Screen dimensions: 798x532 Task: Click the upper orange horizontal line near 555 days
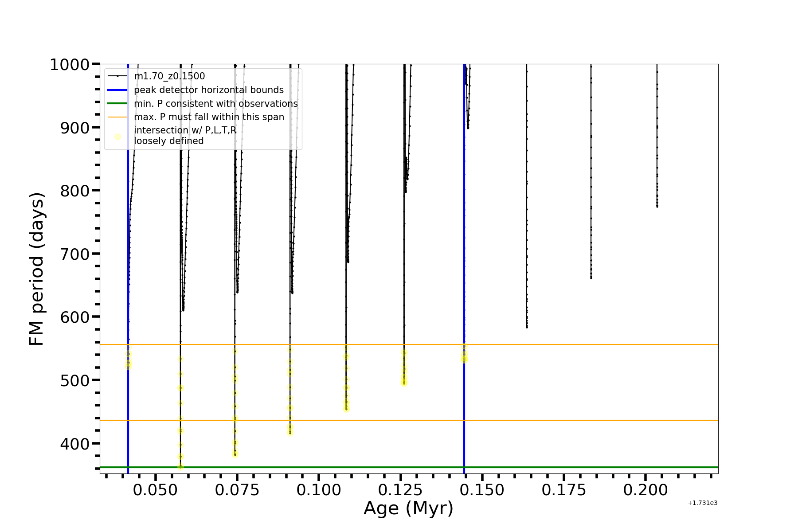coord(576,344)
